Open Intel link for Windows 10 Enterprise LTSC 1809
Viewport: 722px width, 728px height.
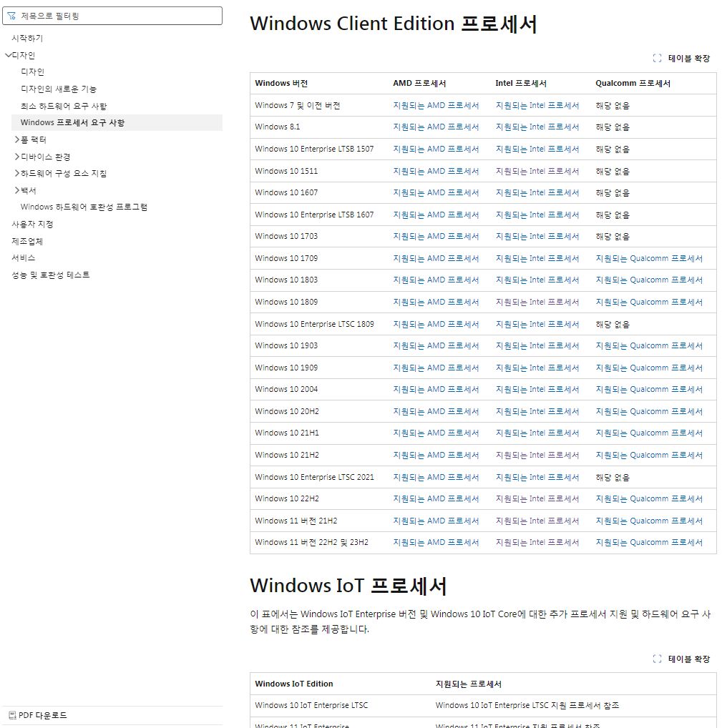point(537,324)
